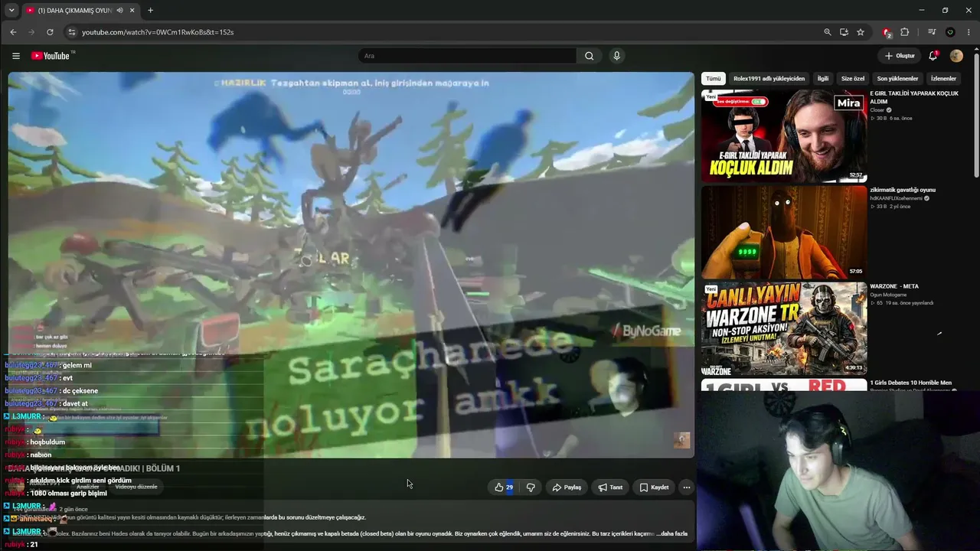Click the Chrome address bar URL
Image resolution: width=980 pixels, height=551 pixels.
pos(158,32)
